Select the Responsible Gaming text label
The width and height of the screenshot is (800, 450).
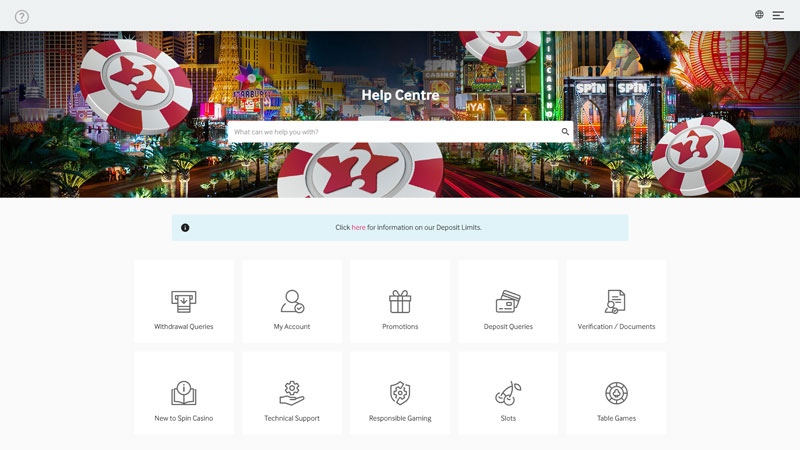click(400, 418)
